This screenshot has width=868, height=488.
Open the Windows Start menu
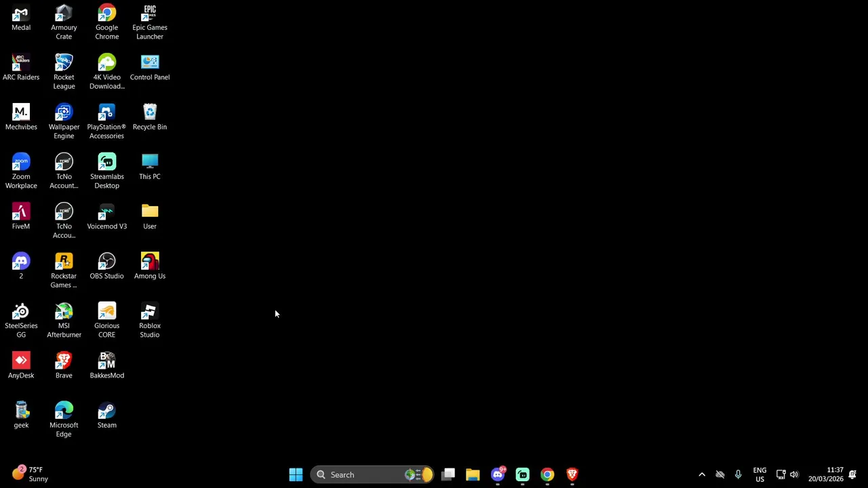[296, 474]
